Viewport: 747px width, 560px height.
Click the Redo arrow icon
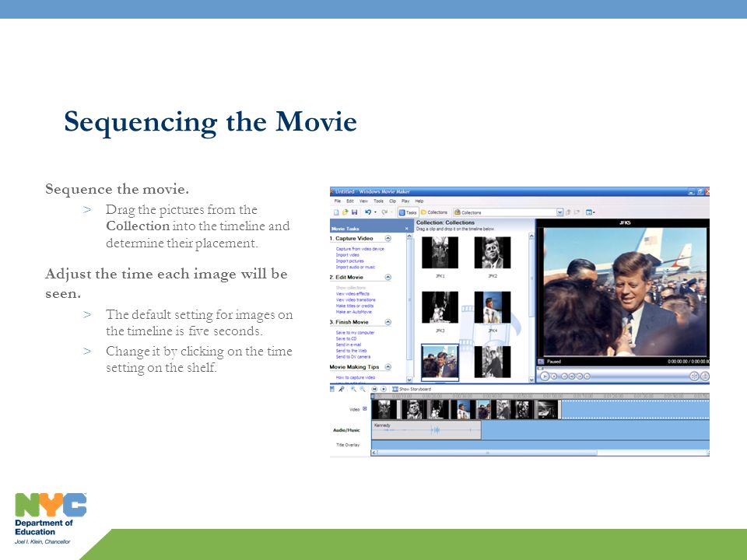(x=384, y=212)
